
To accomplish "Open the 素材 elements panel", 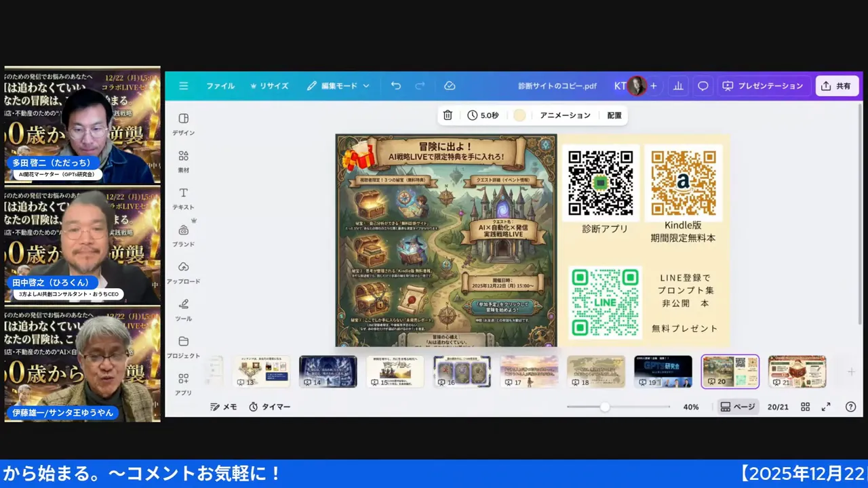I will pos(183,161).
